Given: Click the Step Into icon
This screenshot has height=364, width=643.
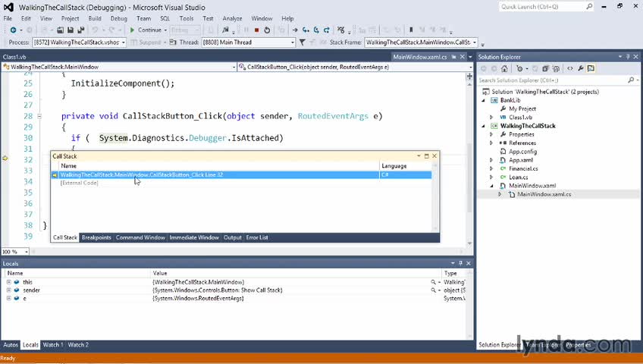Looking at the screenshot, I should click(x=306, y=30).
